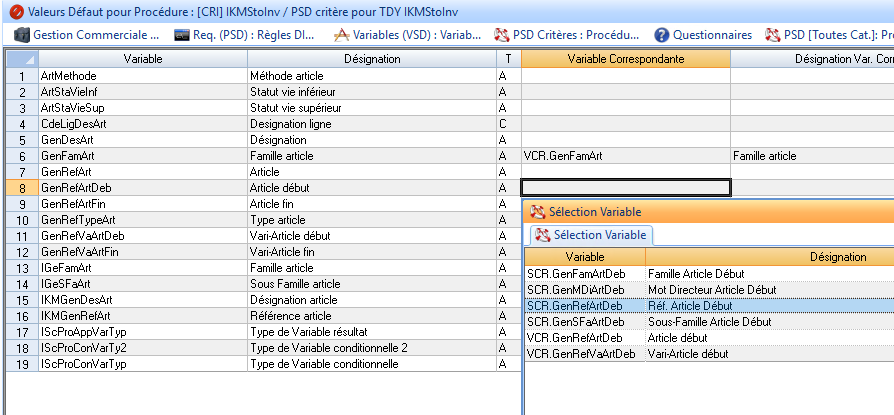
Task: Open the Gestion Commerciale window icon
Action: click(21, 34)
